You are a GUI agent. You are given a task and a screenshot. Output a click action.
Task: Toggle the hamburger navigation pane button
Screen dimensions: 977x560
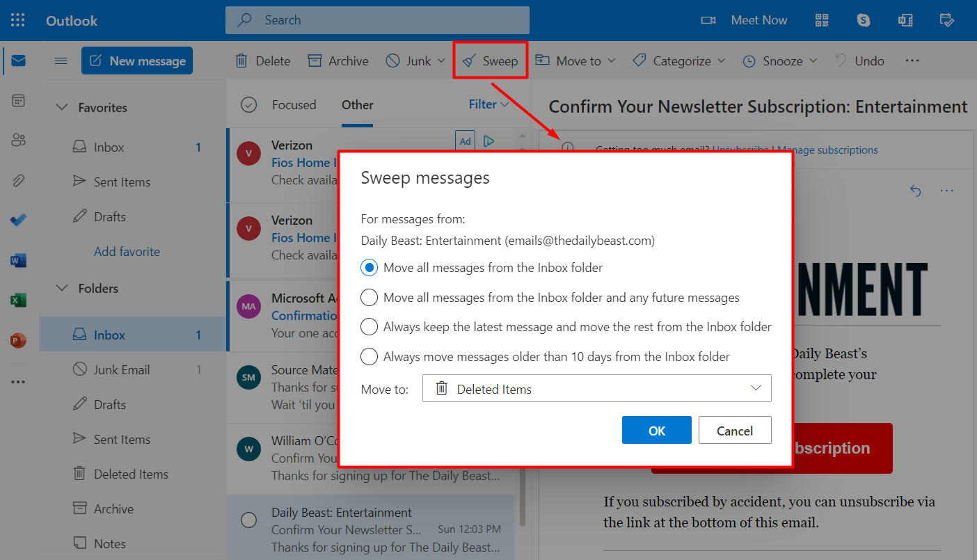(x=61, y=61)
